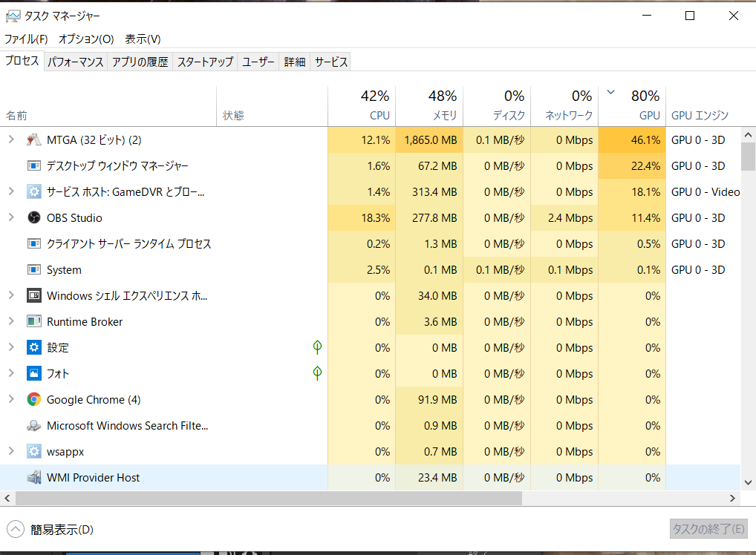Expand the OBS Studio process
The height and width of the screenshot is (555, 756).
[x=11, y=217]
